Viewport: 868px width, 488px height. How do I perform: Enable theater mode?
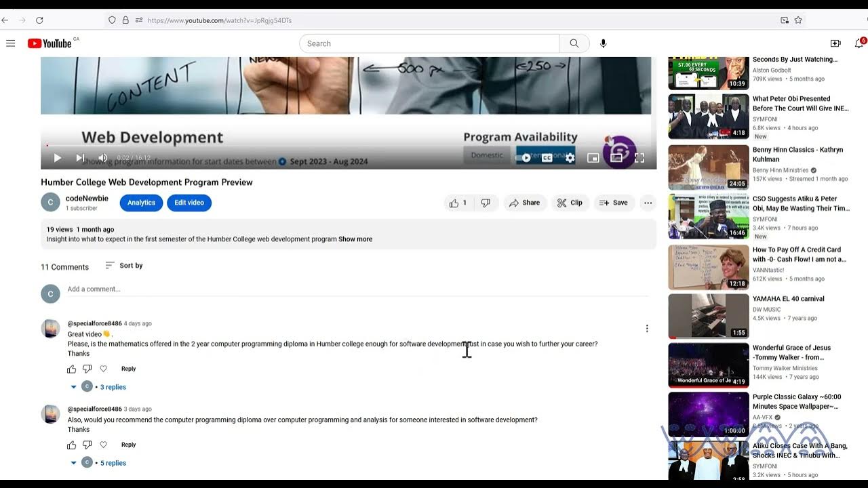point(616,158)
